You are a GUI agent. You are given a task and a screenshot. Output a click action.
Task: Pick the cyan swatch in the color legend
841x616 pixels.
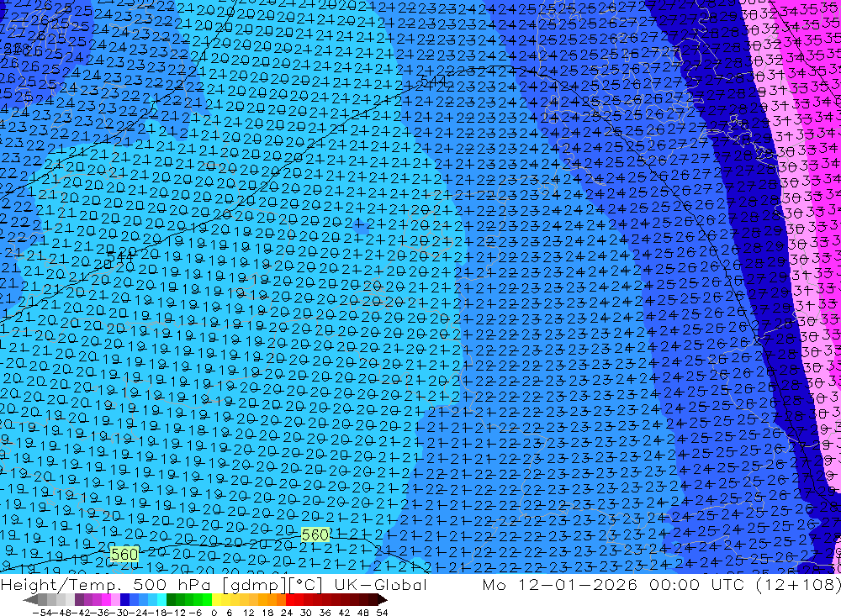(161, 599)
